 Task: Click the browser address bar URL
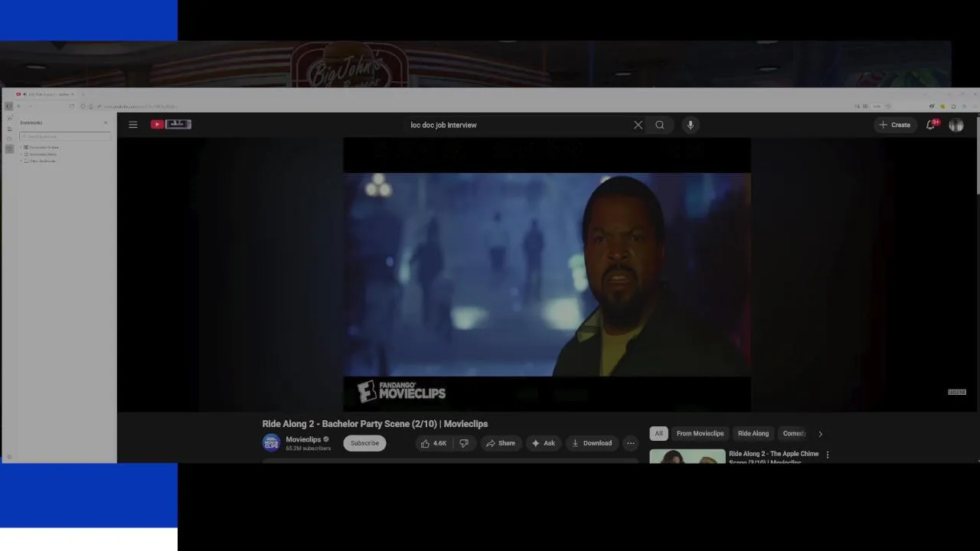click(x=140, y=106)
